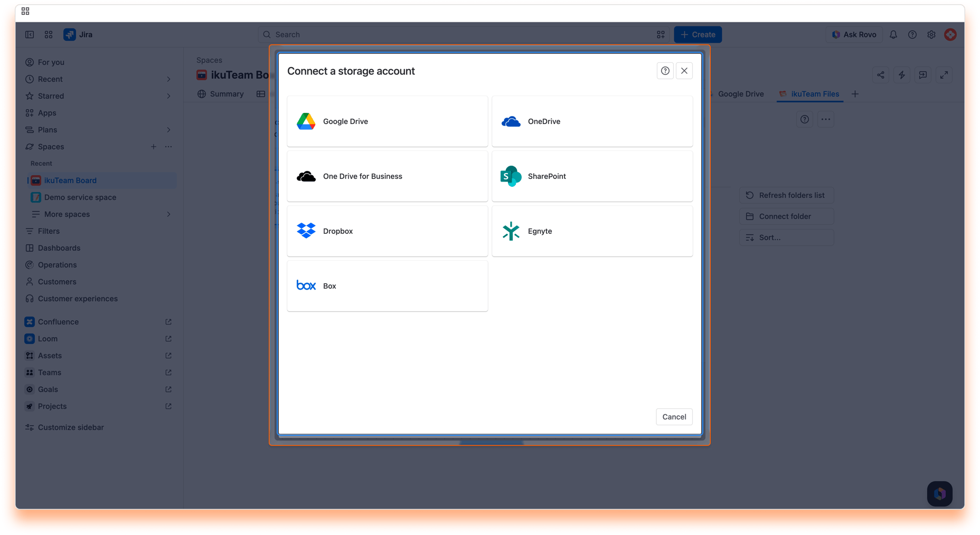
Task: Open the top bar help icon
Action: (x=912, y=35)
